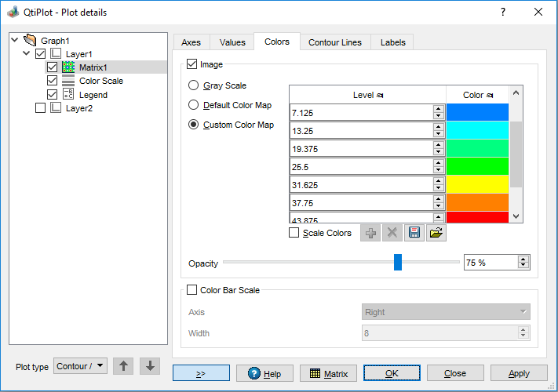Click the save color map icon
The image size is (558, 392).
(x=414, y=233)
